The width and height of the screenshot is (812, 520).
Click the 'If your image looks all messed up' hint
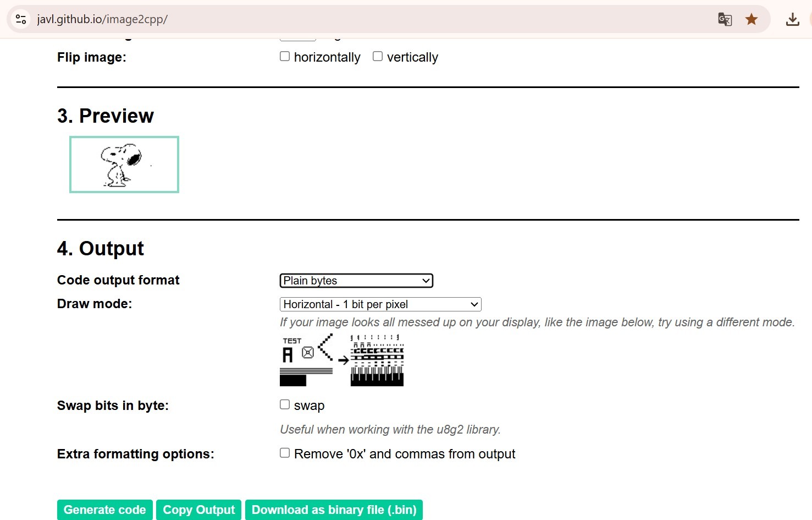537,322
